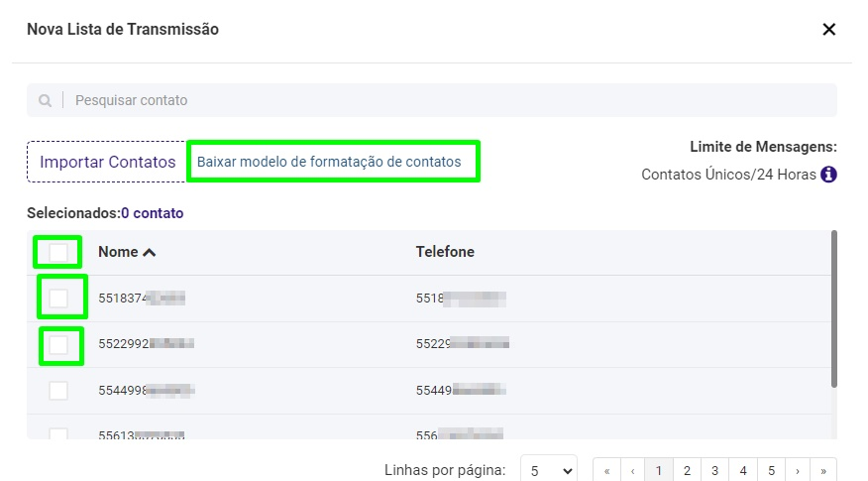Switch to page 4 of contacts
This screenshot has height=481, width=868.
click(x=741, y=470)
